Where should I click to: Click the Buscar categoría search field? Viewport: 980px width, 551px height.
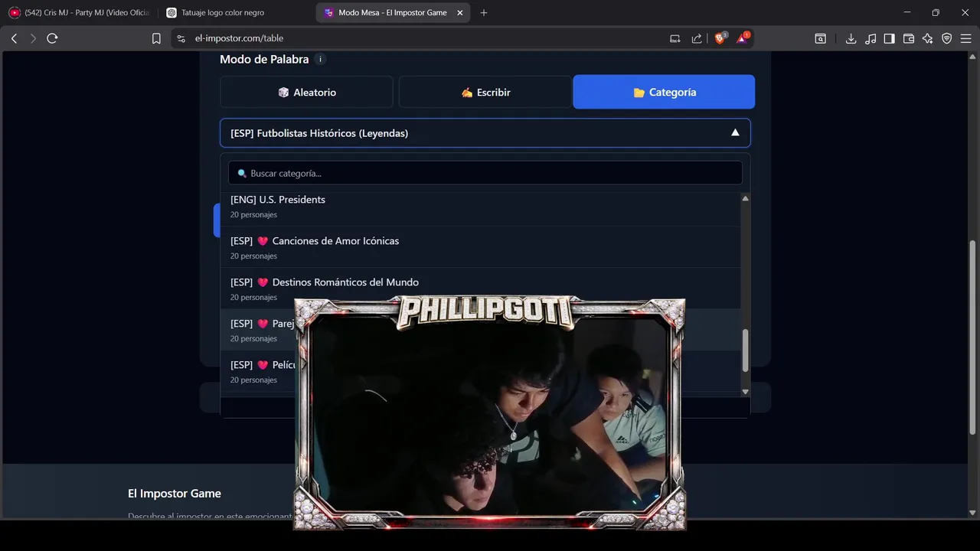point(485,173)
